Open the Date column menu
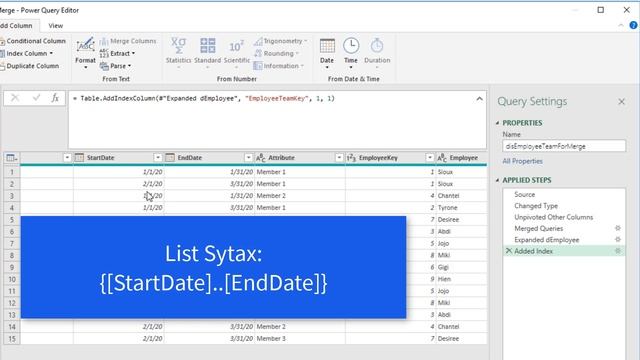This screenshot has height=360, width=640. (327, 53)
